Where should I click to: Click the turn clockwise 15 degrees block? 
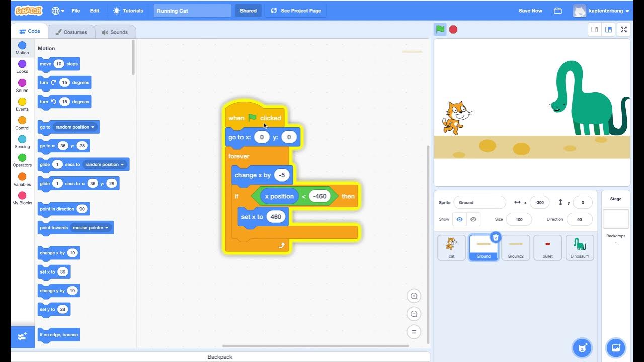(x=64, y=83)
